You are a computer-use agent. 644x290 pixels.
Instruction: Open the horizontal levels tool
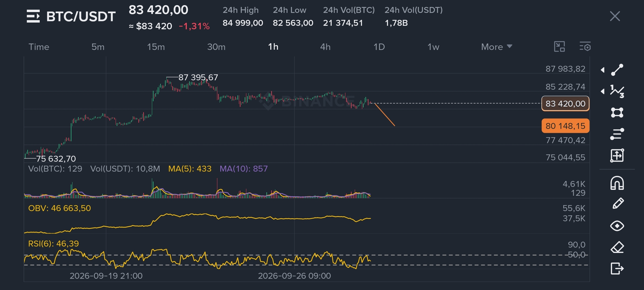click(x=617, y=134)
